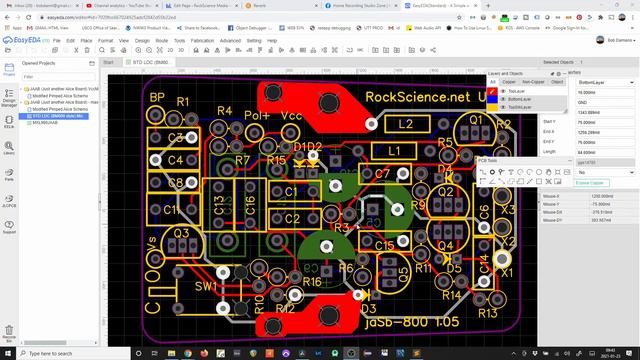The width and height of the screenshot is (640, 360).
Task: Open the Support panel
Action: pyautogui.click(x=9, y=227)
